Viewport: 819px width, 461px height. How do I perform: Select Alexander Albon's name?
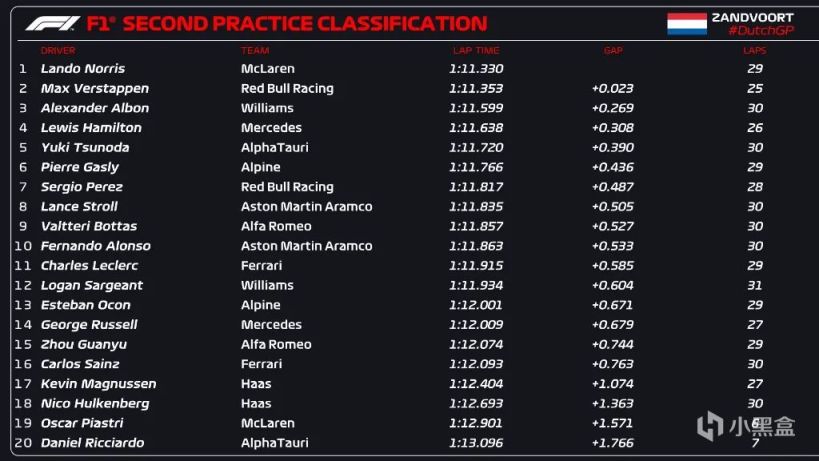95,108
